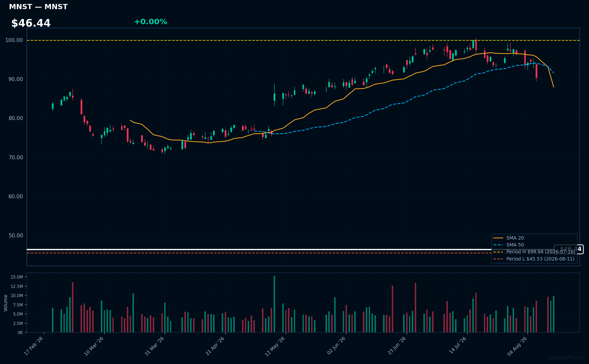Click the 100.00 price axis label
Screen dimensions: 589x364
[x=14, y=40]
